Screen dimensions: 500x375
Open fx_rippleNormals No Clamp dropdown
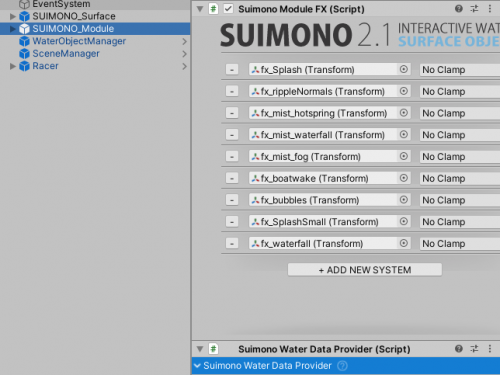pyautogui.click(x=460, y=91)
